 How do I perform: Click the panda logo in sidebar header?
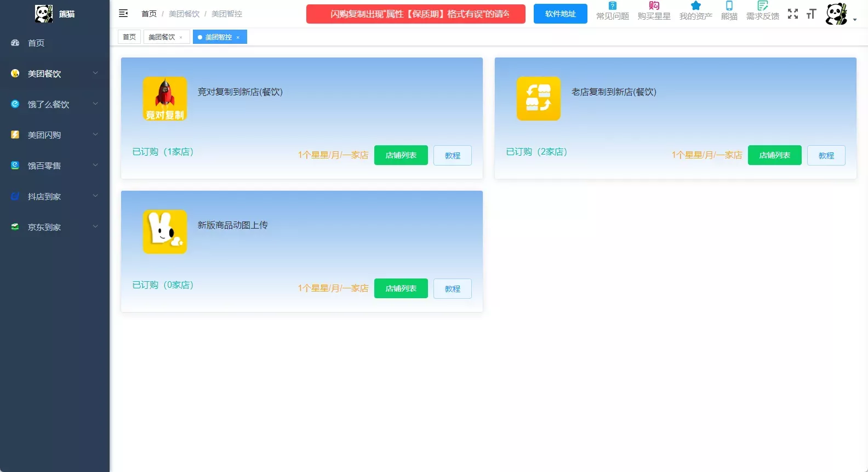click(x=44, y=14)
